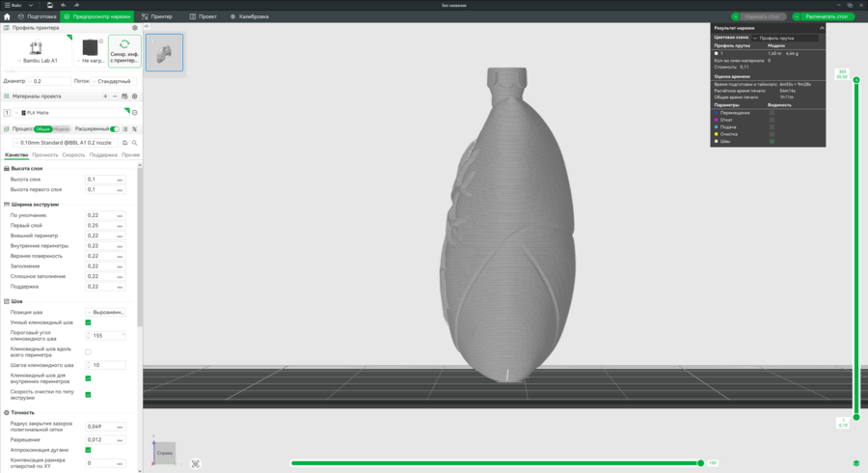868x473 pixels.
Task: Hide Швы visibility checkbox
Action: click(x=772, y=141)
